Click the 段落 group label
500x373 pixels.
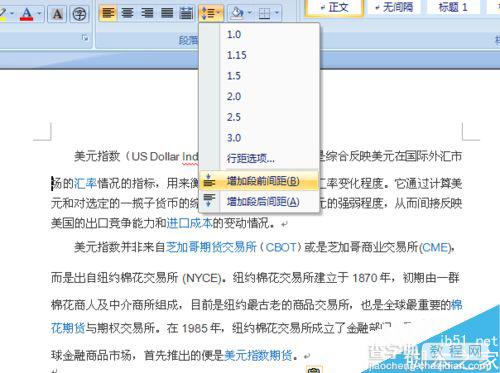click(189, 40)
